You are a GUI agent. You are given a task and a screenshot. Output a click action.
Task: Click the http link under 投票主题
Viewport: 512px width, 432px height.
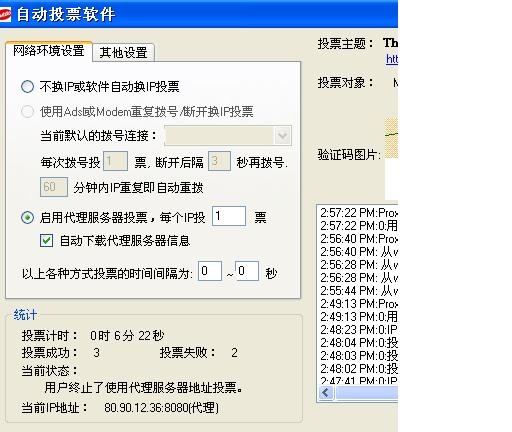coord(392,59)
